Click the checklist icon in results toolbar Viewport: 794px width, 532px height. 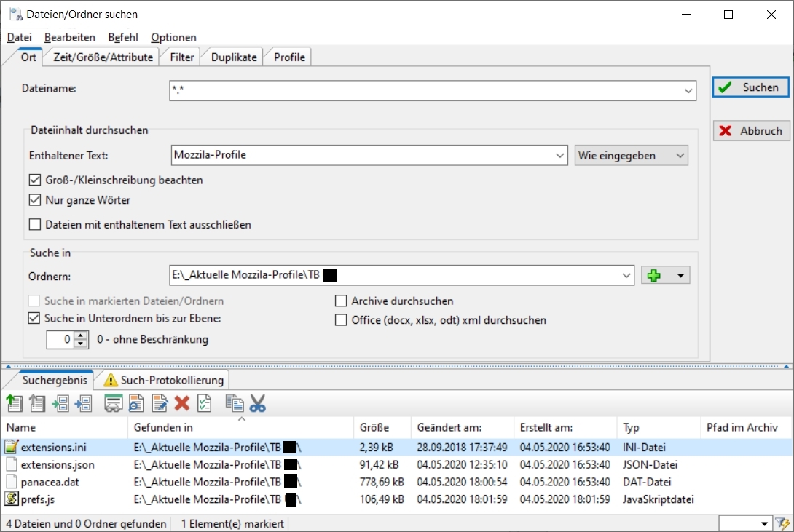pyautogui.click(x=205, y=403)
